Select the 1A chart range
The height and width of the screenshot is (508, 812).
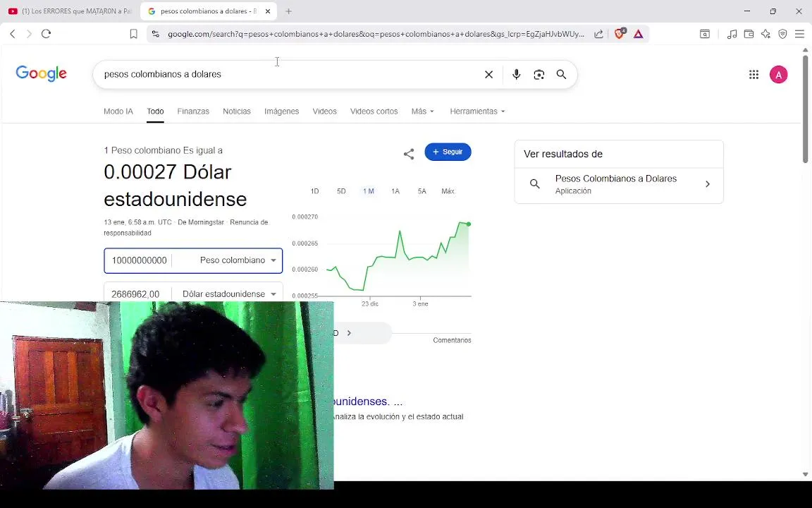click(x=395, y=191)
